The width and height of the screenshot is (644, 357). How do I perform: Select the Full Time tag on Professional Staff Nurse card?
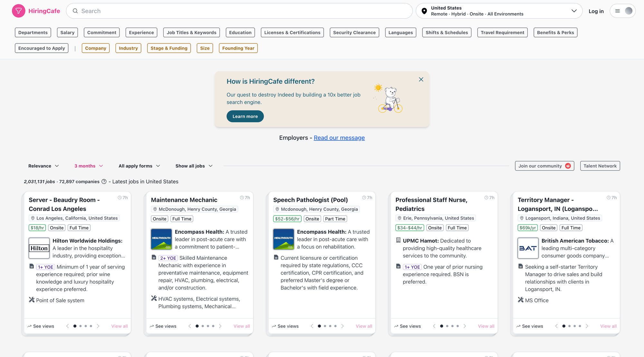(457, 228)
